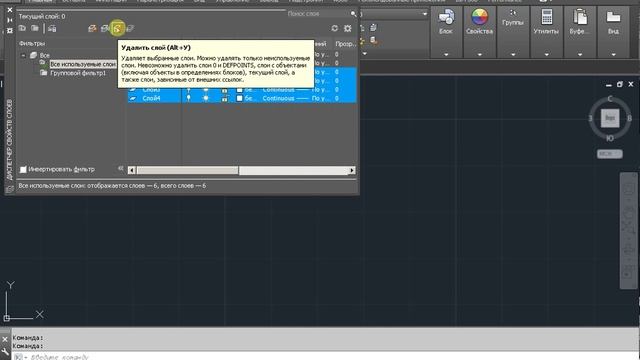Viewport: 640px width, 360px height.
Task: Click the search magnifier in layer search
Action: click(x=353, y=14)
